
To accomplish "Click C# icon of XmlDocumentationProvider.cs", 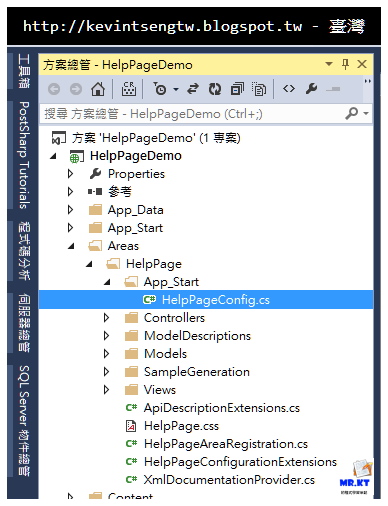I will tap(131, 480).
